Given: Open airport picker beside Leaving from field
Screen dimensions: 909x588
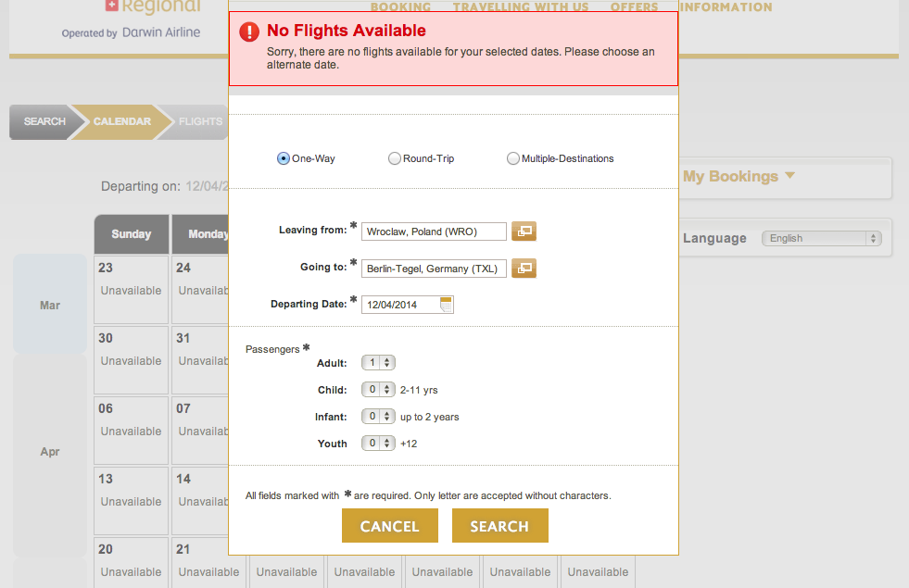Looking at the screenshot, I should click(x=524, y=231).
